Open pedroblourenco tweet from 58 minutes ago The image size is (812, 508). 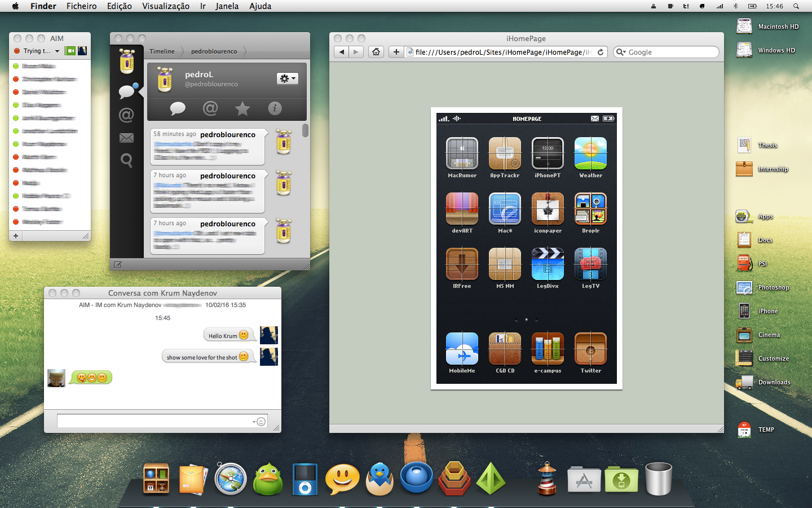208,147
